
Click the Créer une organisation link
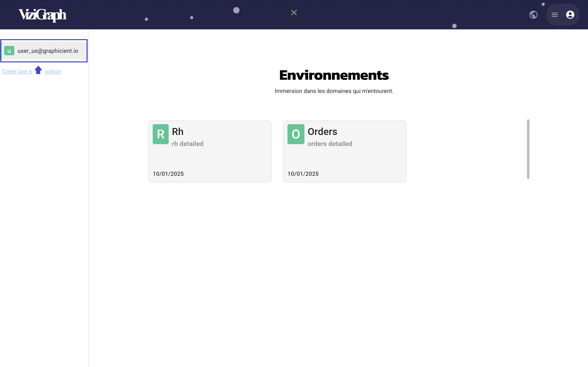17,72
